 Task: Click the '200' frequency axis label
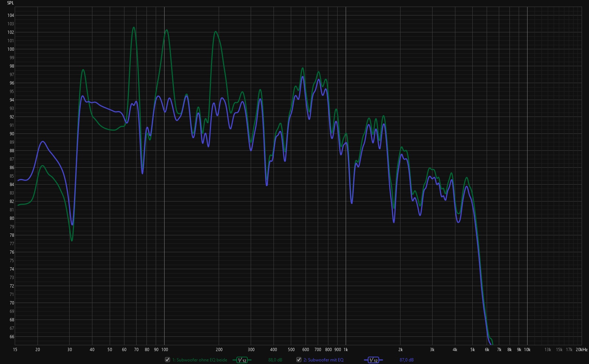click(x=219, y=350)
